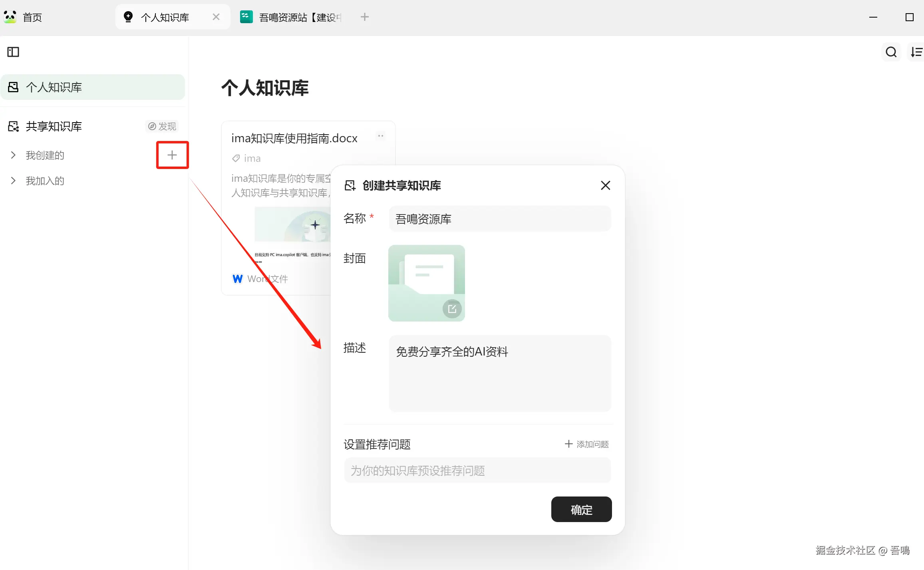
Task: Expand the 我创建的 tree section
Action: click(13, 155)
